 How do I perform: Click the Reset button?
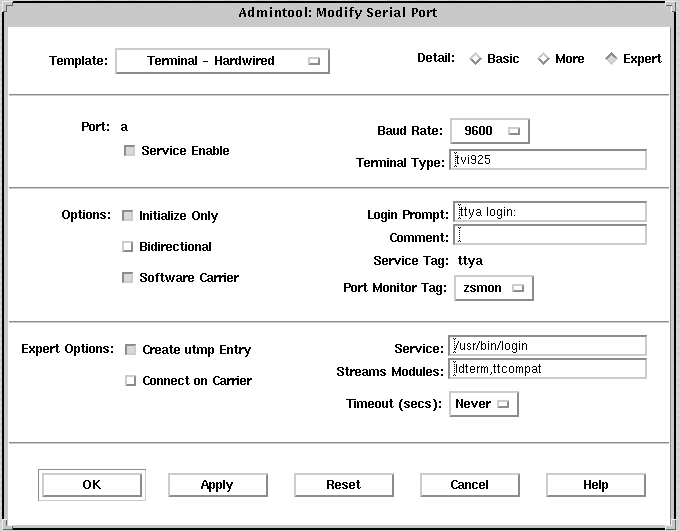tap(343, 485)
